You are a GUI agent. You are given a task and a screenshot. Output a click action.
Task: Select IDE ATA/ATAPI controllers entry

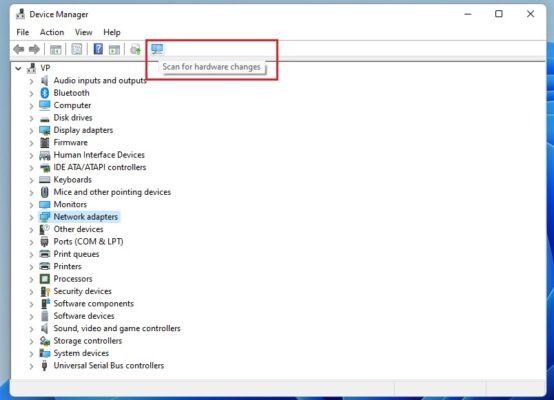click(x=100, y=167)
